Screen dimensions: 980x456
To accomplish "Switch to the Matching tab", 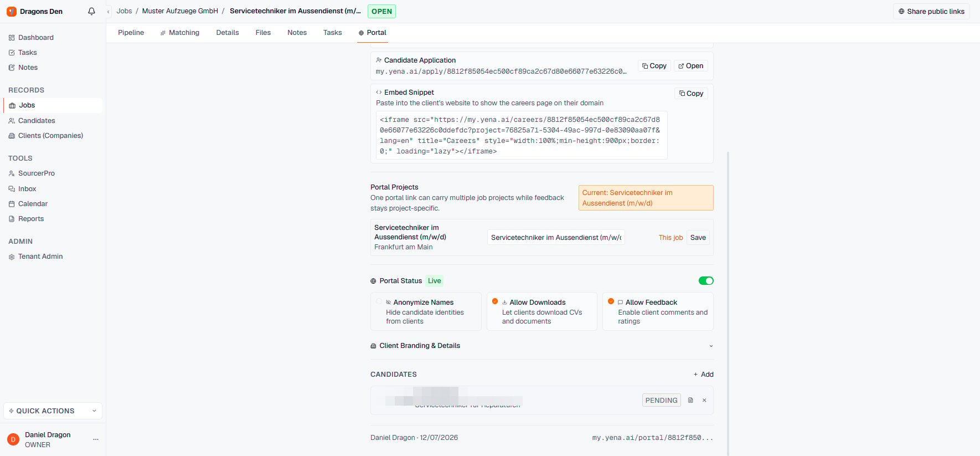I will (179, 33).
